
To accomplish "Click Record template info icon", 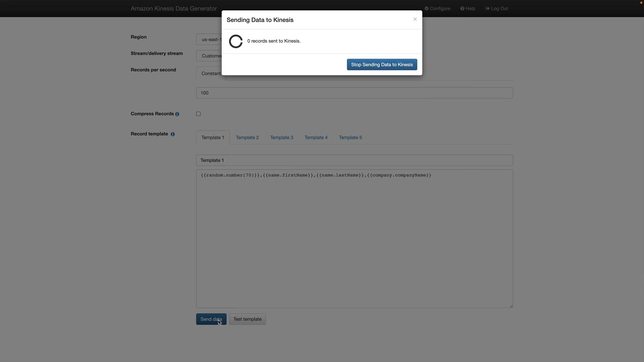I will pos(173,134).
